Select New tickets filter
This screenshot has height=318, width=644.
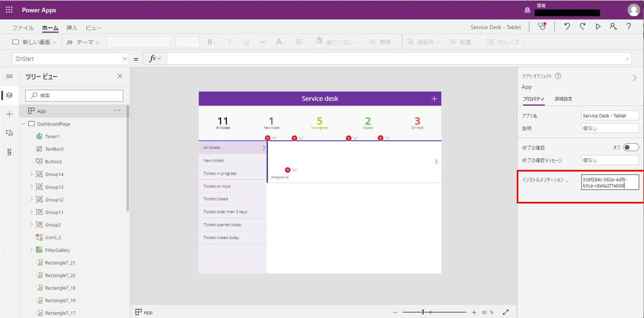pos(233,161)
